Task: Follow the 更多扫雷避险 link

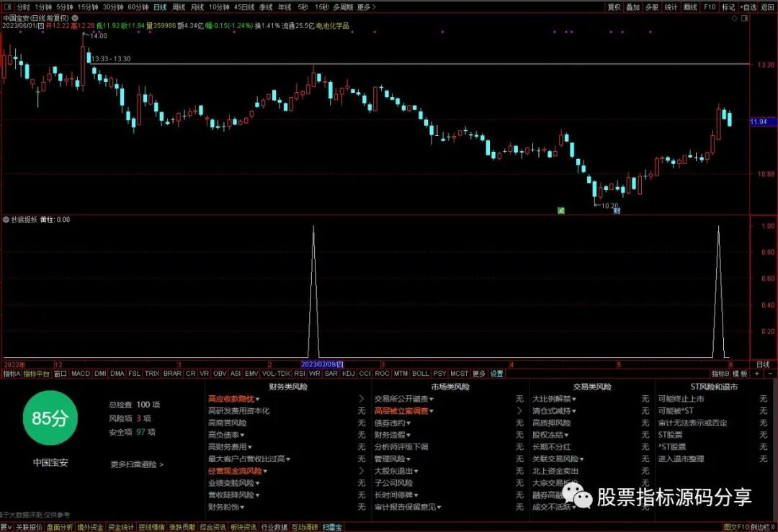Action: click(x=137, y=464)
